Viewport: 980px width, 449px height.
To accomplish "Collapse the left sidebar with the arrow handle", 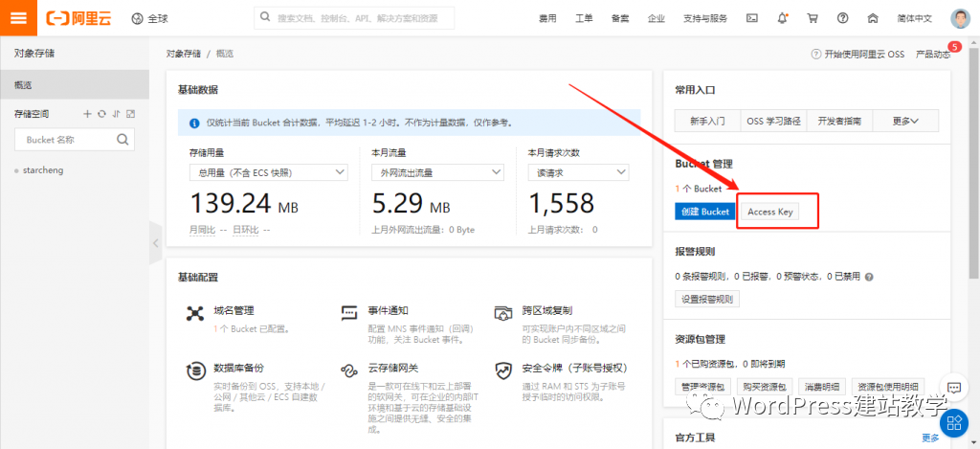I will 156,242.
